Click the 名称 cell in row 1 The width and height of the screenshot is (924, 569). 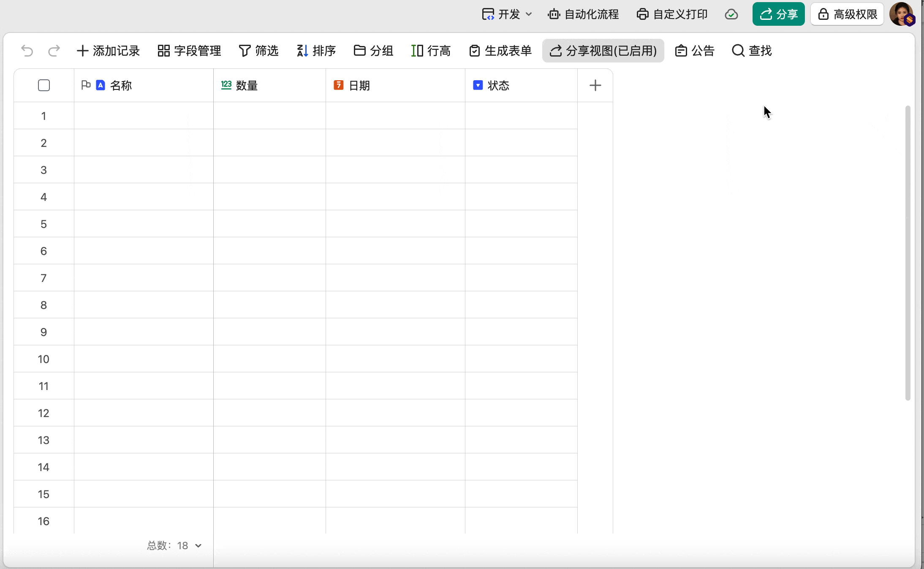coord(144,116)
